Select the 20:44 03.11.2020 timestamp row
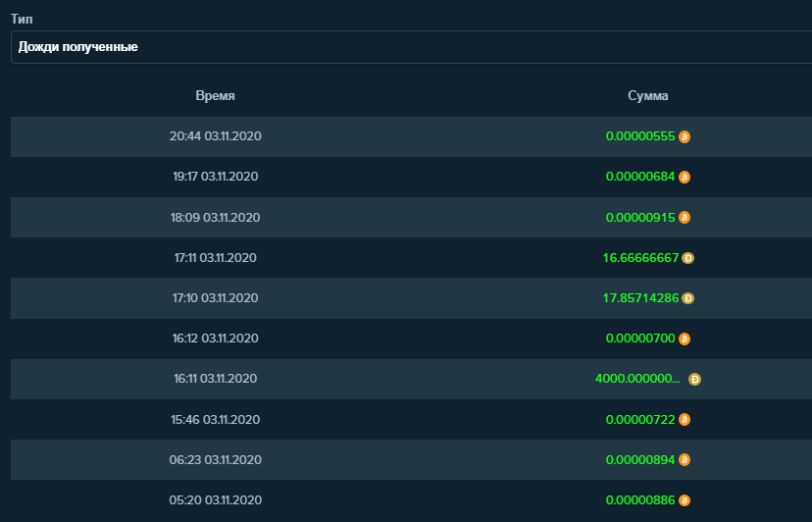Image resolution: width=812 pixels, height=522 pixels. (x=215, y=136)
